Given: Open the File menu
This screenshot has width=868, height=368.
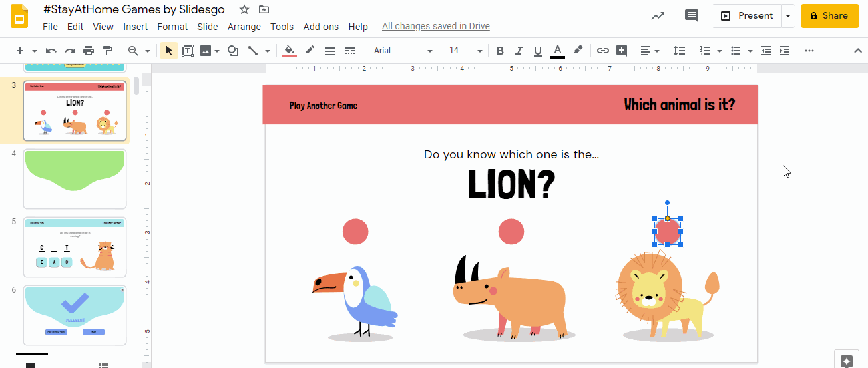Looking at the screenshot, I should [50, 27].
